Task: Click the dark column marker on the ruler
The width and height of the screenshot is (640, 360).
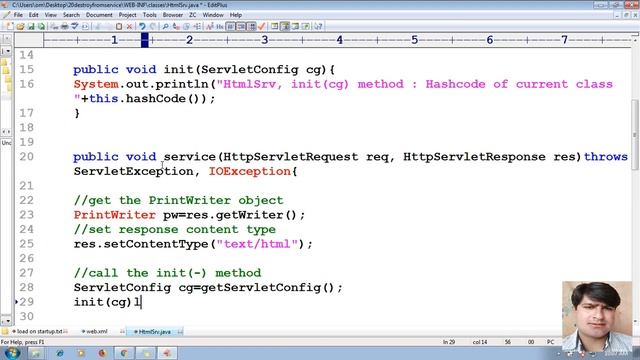Action: (x=144, y=40)
